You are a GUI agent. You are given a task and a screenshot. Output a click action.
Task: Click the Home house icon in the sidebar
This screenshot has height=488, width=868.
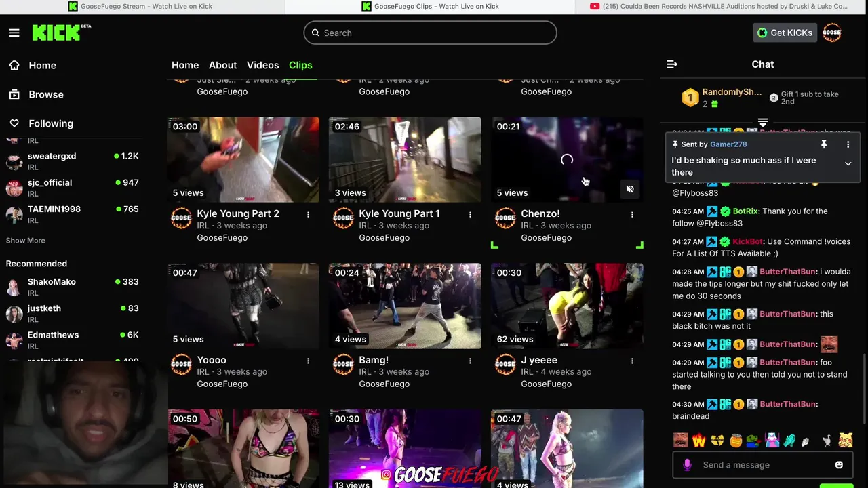14,65
